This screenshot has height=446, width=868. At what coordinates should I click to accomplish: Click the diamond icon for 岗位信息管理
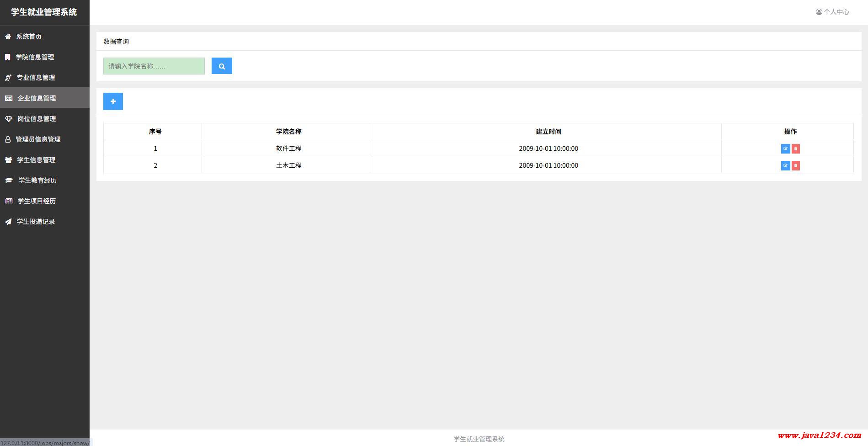click(9, 119)
